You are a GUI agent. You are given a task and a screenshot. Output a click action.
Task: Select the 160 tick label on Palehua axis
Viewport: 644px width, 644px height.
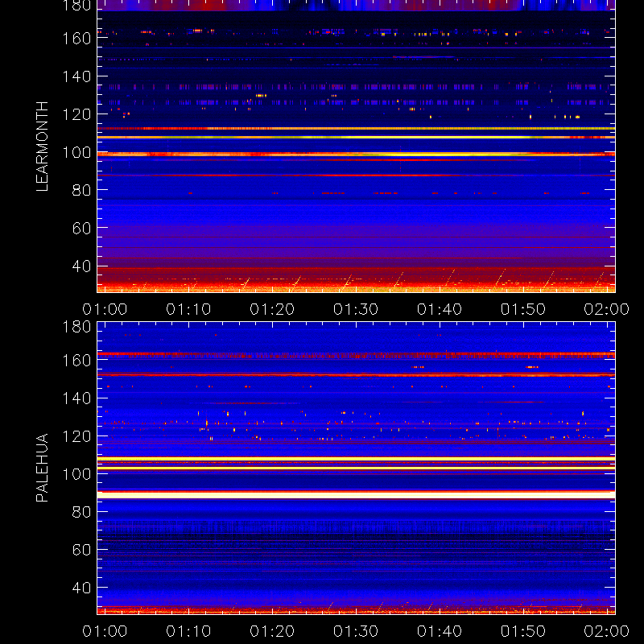click(x=76, y=361)
